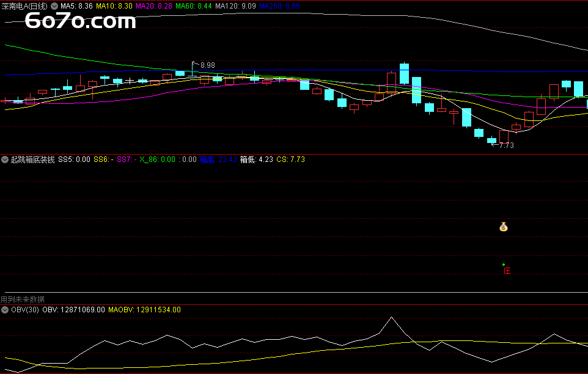Click the 用到未来数据 notice text
Viewport: 588px width, 374px height.
23,299
